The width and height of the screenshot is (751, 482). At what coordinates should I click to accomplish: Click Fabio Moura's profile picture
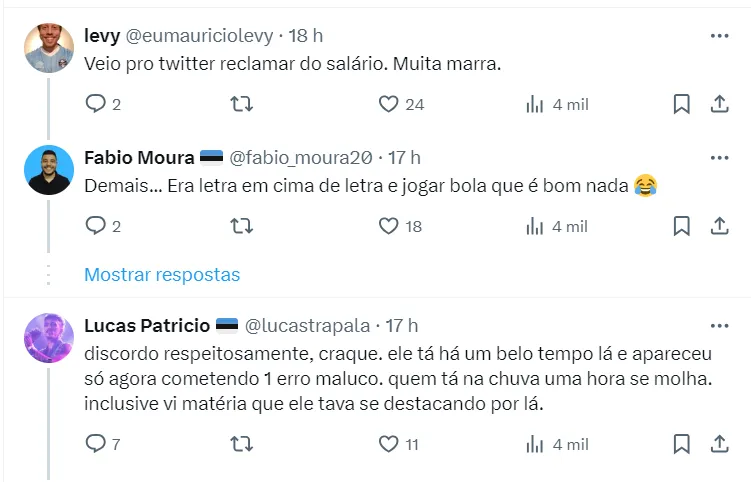(49, 170)
